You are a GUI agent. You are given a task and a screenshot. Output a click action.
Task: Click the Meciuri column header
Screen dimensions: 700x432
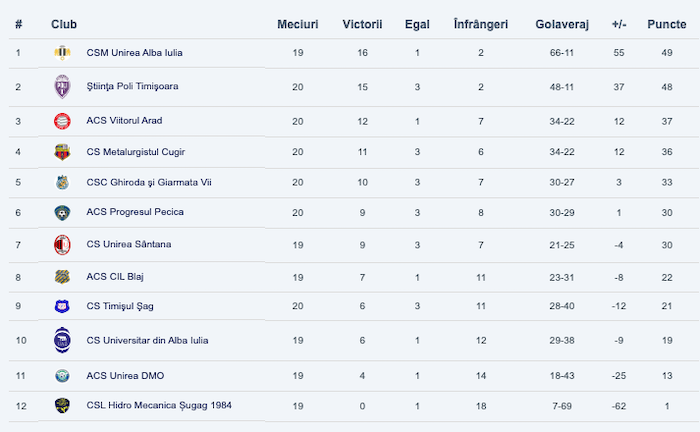click(x=297, y=23)
